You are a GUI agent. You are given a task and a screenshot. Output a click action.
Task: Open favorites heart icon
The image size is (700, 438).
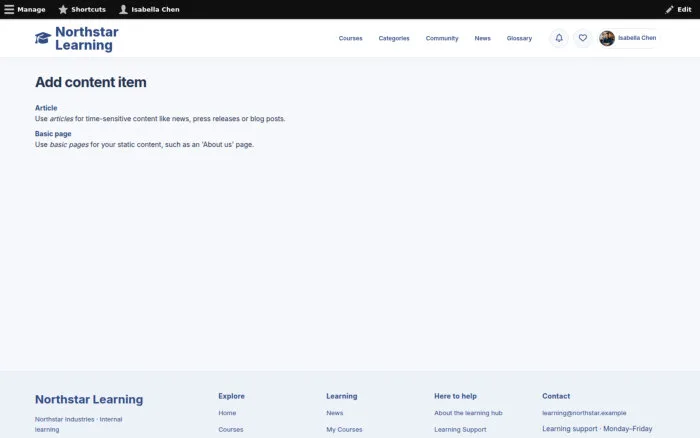583,38
